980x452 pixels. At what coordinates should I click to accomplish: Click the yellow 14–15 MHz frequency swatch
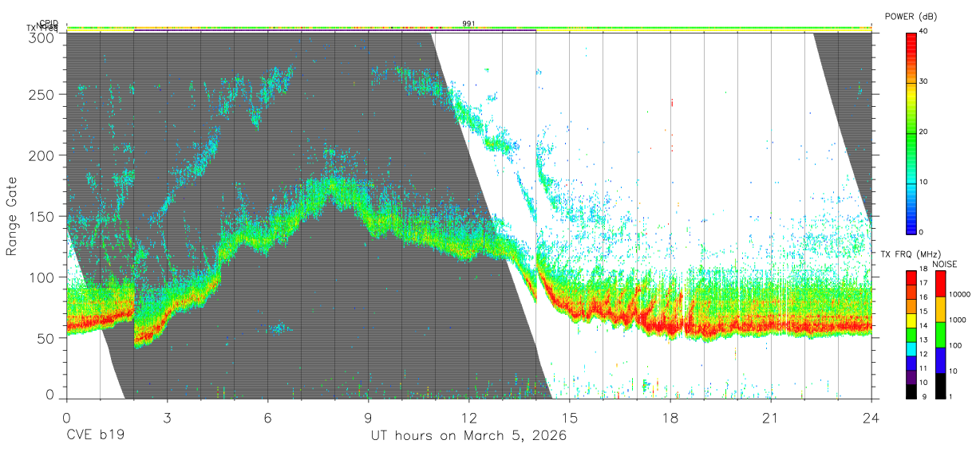(911, 319)
